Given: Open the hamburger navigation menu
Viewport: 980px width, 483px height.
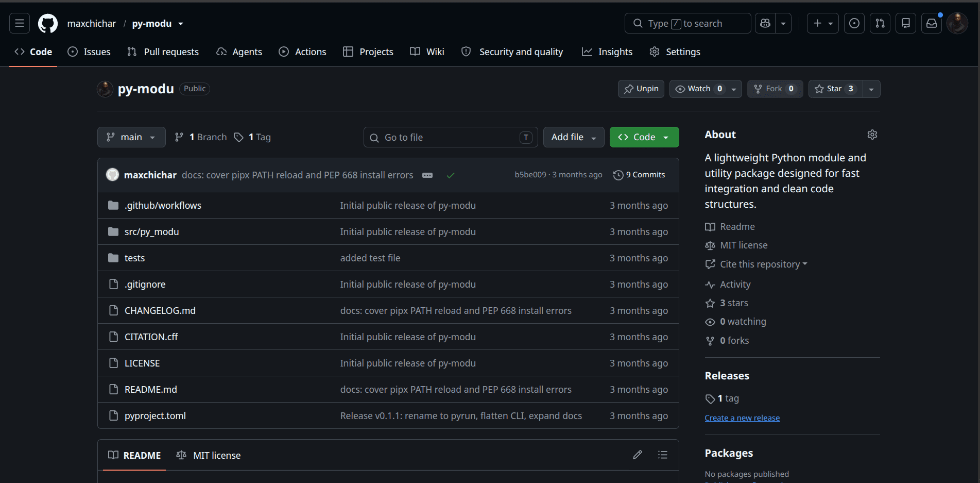Looking at the screenshot, I should pyautogui.click(x=20, y=23).
